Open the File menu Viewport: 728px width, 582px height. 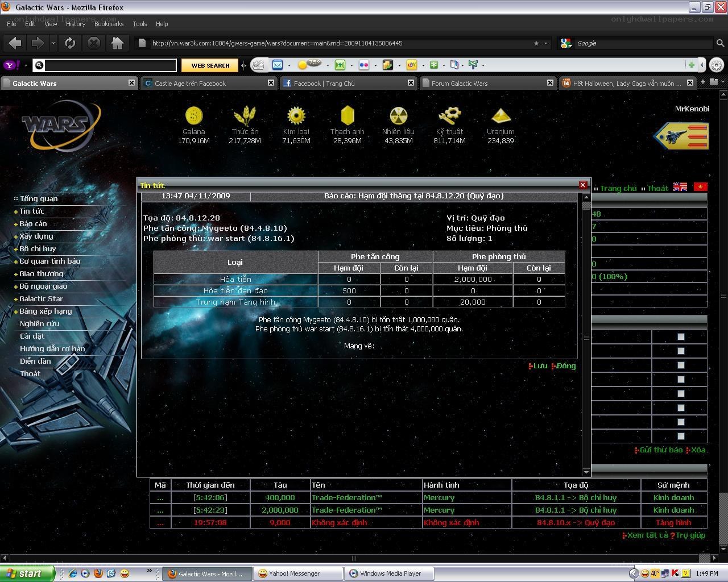tap(11, 24)
